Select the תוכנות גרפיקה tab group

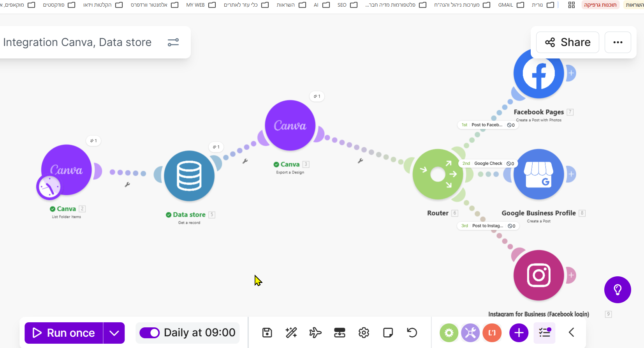(x=600, y=5)
